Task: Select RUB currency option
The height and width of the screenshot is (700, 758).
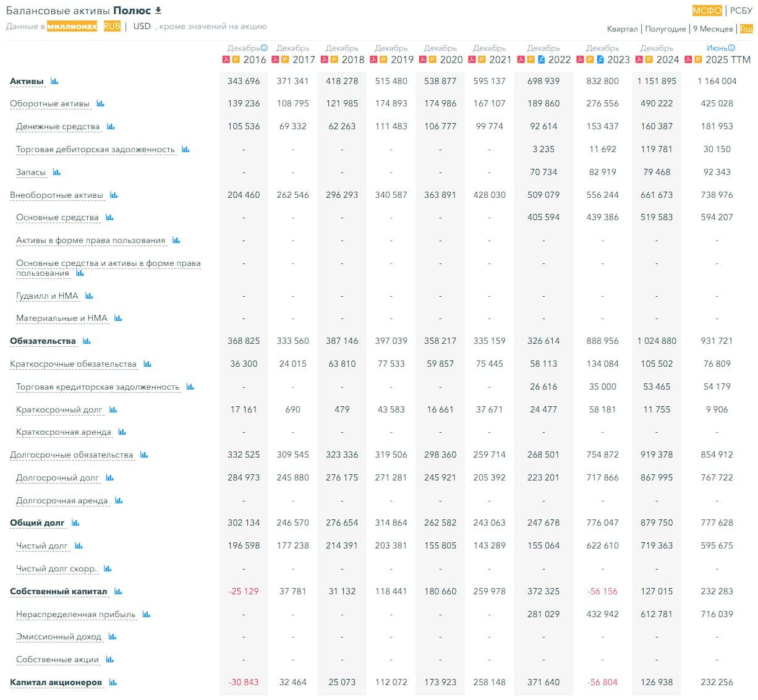Action: (x=112, y=26)
